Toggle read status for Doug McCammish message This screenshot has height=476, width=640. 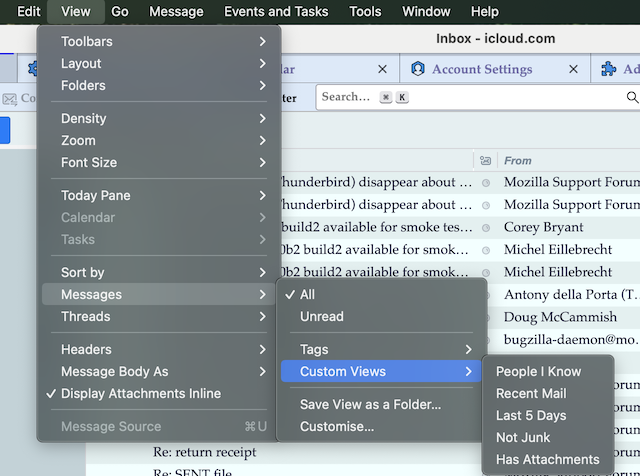tap(487, 317)
